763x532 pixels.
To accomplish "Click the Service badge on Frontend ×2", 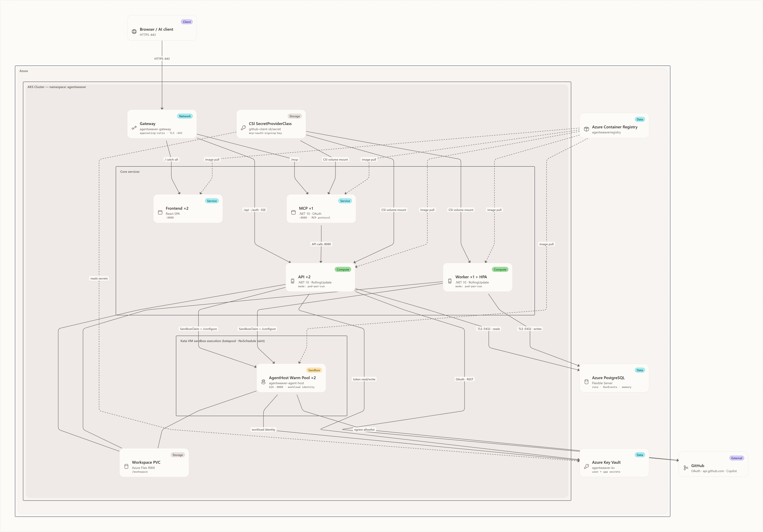I will click(212, 201).
